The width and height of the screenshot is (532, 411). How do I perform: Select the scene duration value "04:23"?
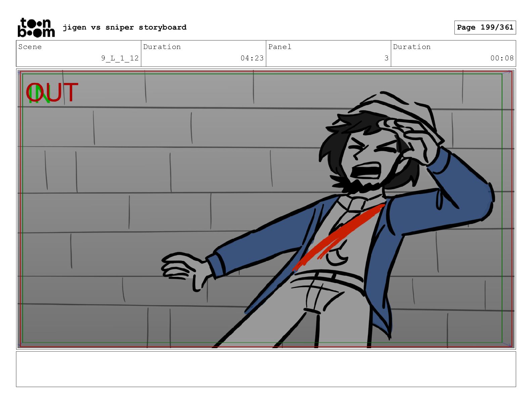click(252, 58)
